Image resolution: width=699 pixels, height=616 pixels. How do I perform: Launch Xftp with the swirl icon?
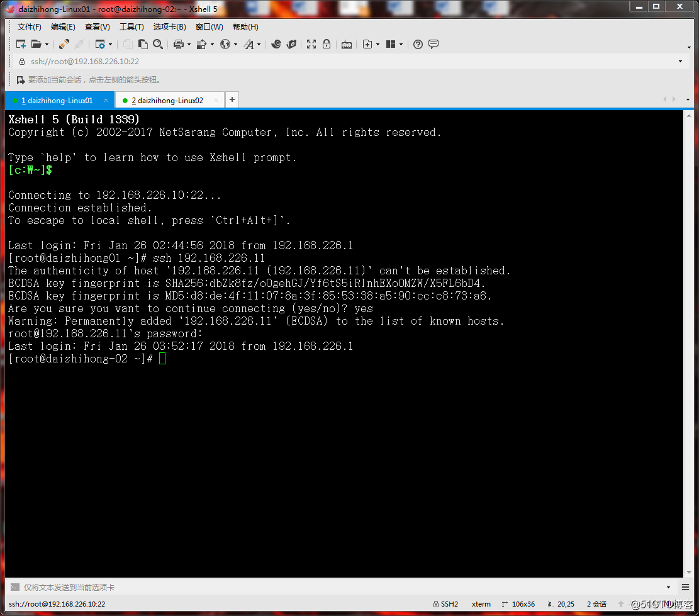(276, 44)
